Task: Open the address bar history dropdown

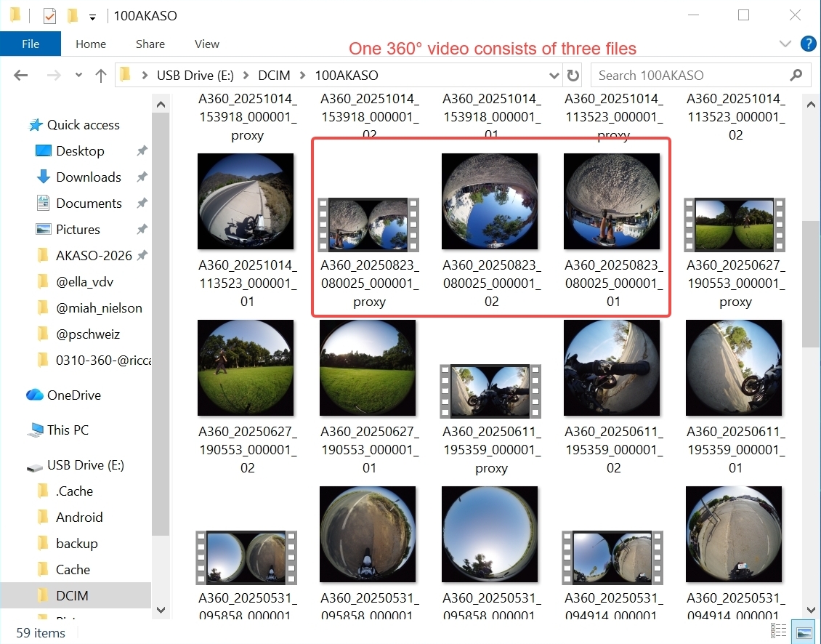Action: point(554,76)
